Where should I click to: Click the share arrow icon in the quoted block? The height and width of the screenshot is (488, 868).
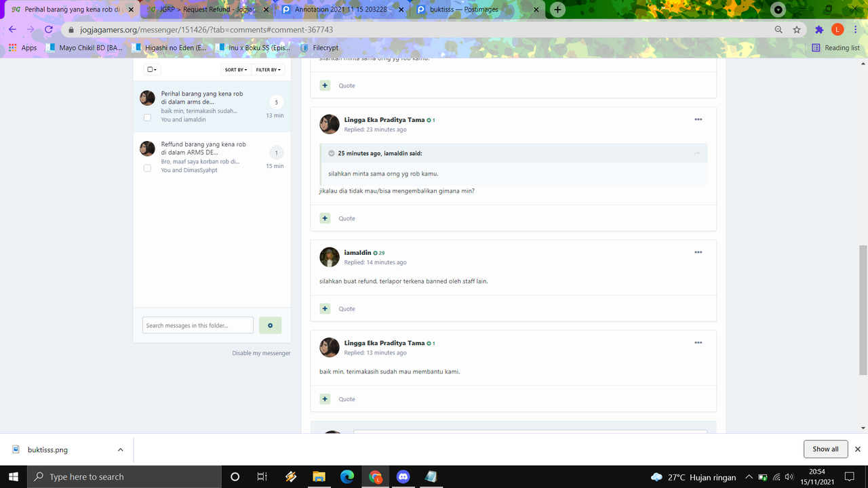696,153
